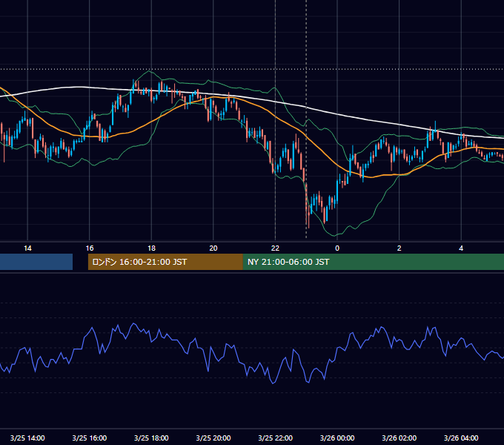
Task: Click the 3/26 04:00 date label
Action: coord(461,438)
